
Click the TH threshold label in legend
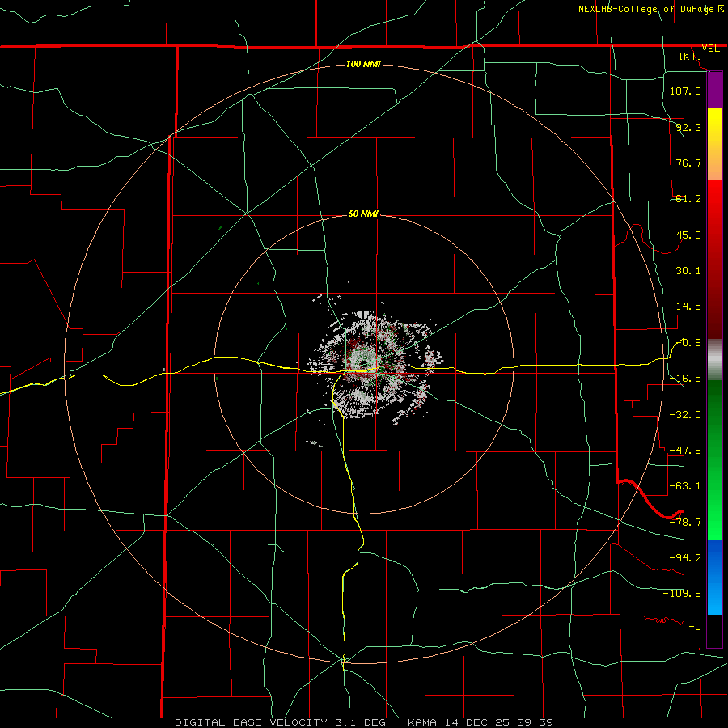(x=695, y=630)
